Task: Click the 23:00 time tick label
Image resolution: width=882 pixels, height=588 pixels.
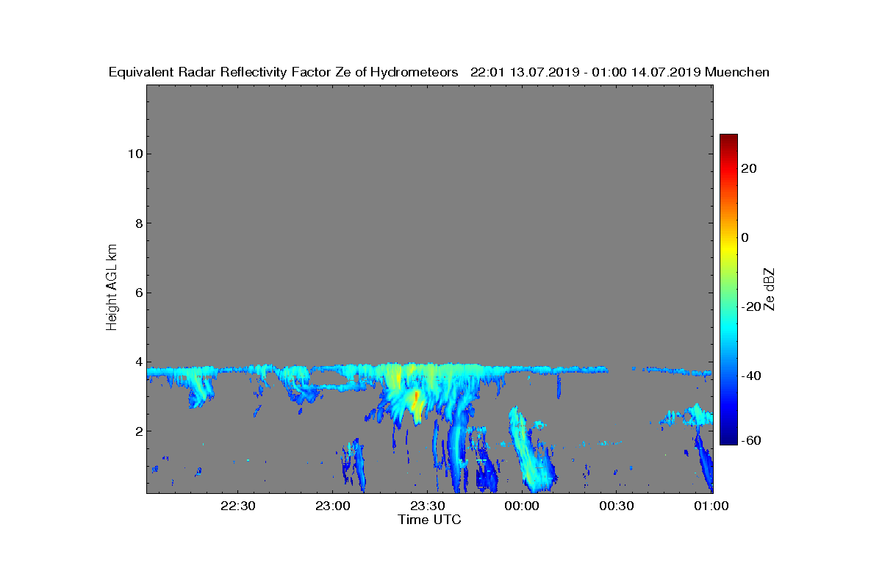Action: pyautogui.click(x=332, y=506)
